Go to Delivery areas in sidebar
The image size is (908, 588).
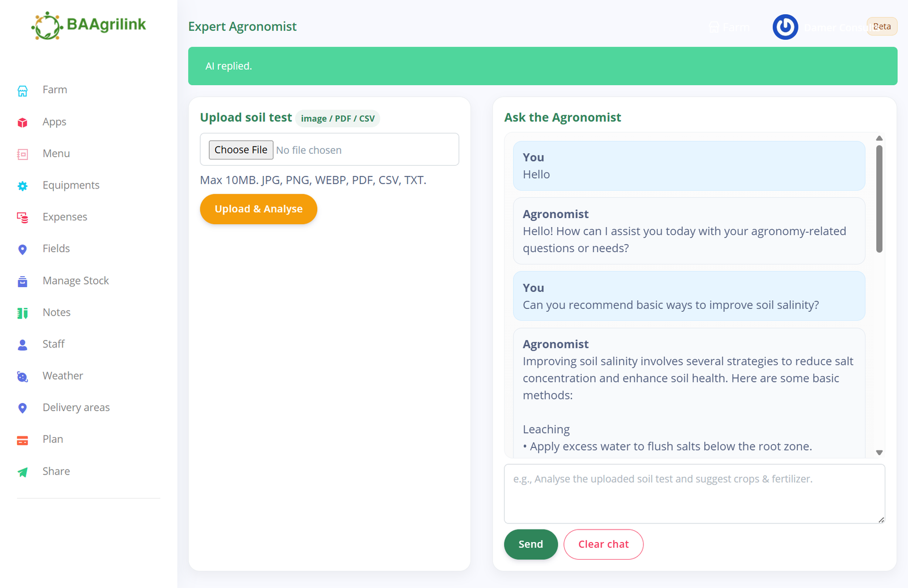point(76,408)
